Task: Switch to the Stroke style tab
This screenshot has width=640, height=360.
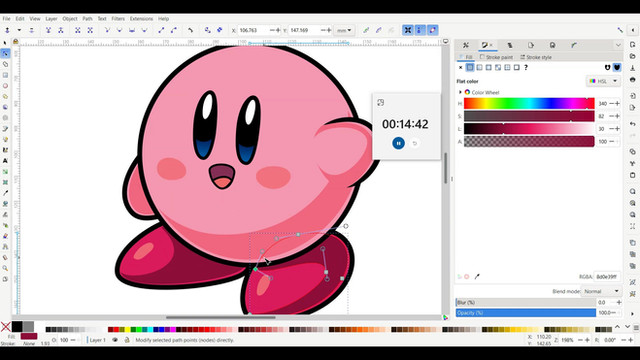Action: coord(536,57)
